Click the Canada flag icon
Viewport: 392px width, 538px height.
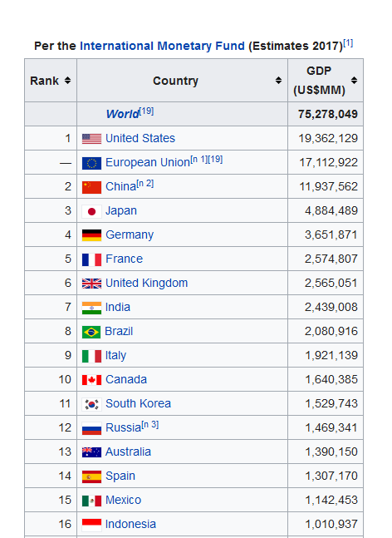coord(91,380)
